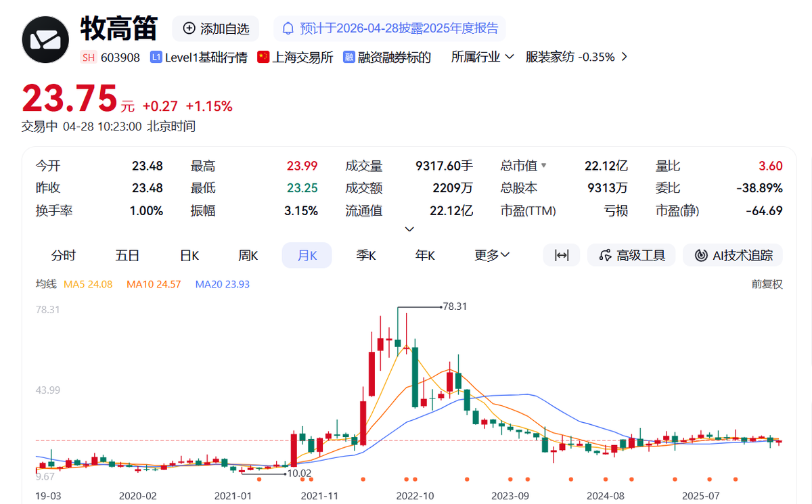Toggle the 总市值 dropdown triangle
812x504 pixels.
543,166
